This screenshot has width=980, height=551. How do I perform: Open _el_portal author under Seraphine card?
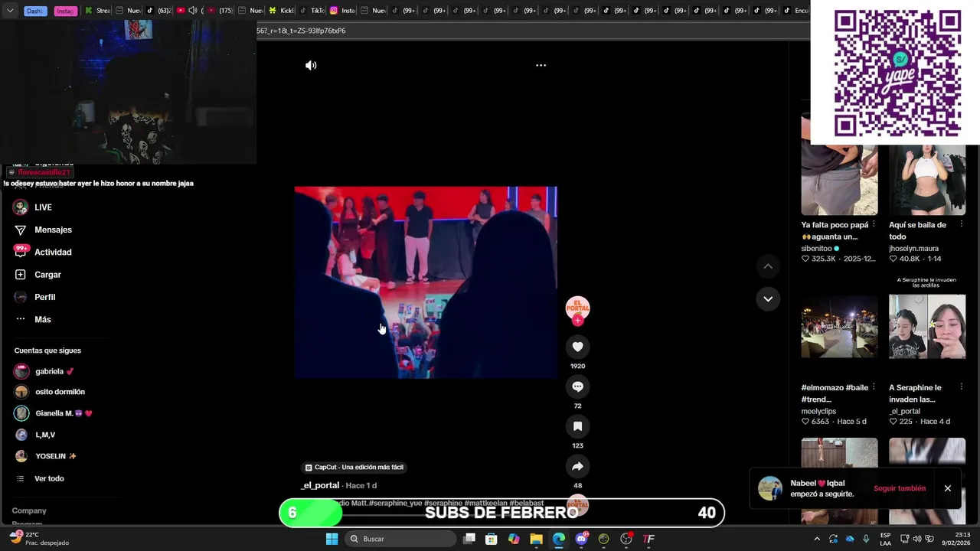tap(904, 411)
